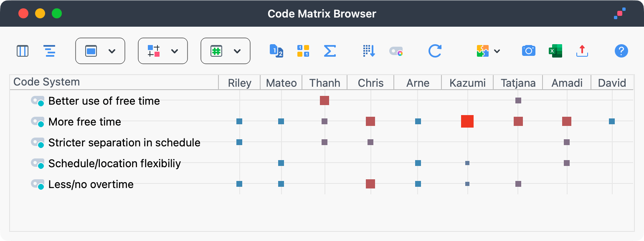Open the symbol style dropdown arrow
Image resolution: width=644 pixels, height=241 pixels.
(175, 51)
